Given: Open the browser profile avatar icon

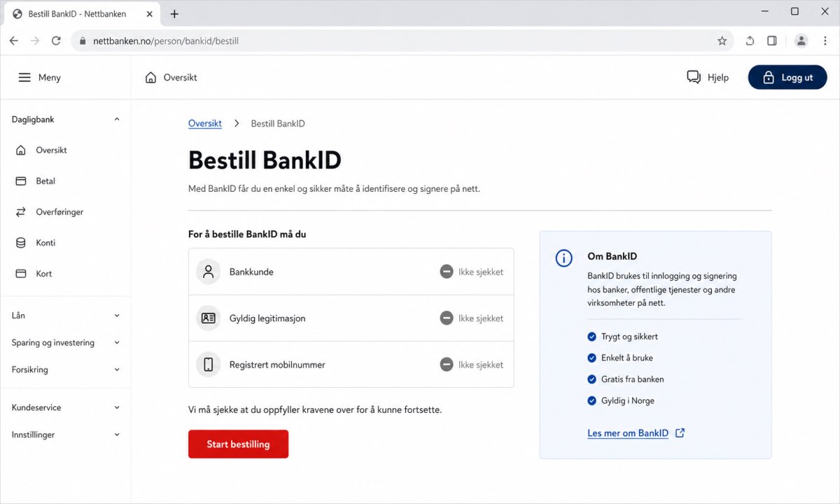Looking at the screenshot, I should (x=801, y=41).
